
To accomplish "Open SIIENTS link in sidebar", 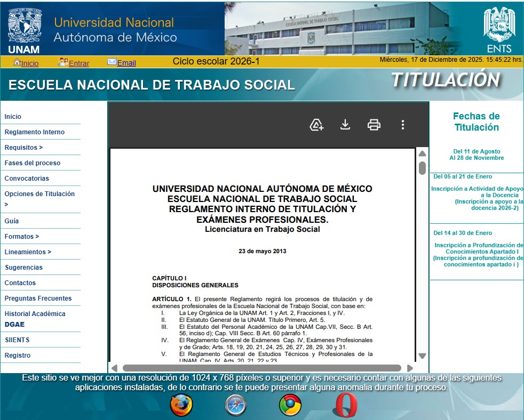I will click(17, 340).
